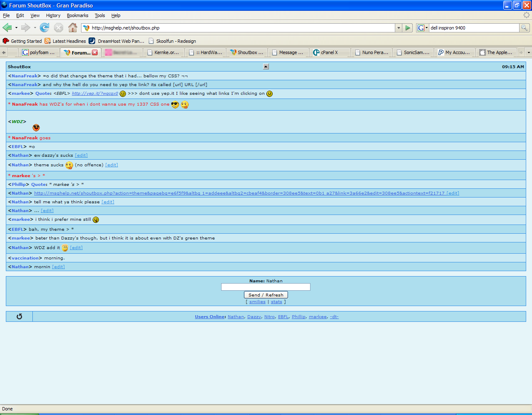Screen dimensions: 532x415
Task: Open the stats link
Action: [x=276, y=302]
